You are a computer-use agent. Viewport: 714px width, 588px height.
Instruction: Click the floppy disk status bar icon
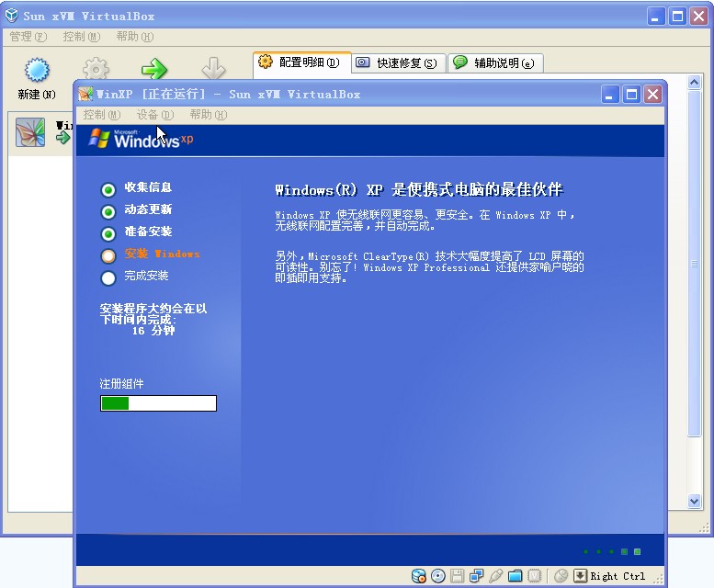pyautogui.click(x=458, y=576)
